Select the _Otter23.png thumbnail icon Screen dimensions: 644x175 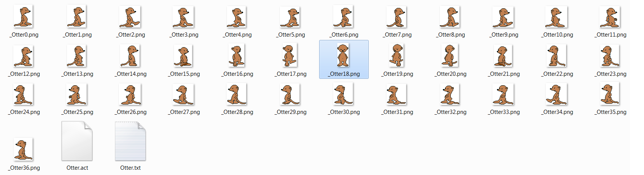610,56
